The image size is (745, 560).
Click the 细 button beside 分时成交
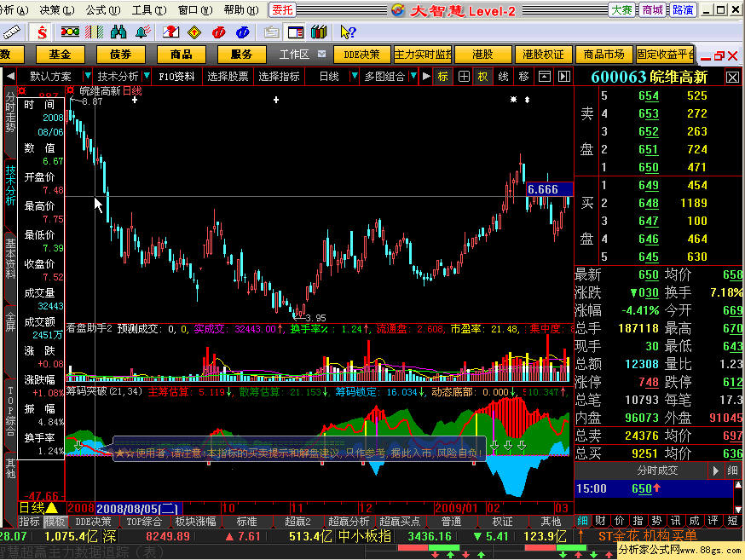(x=732, y=471)
